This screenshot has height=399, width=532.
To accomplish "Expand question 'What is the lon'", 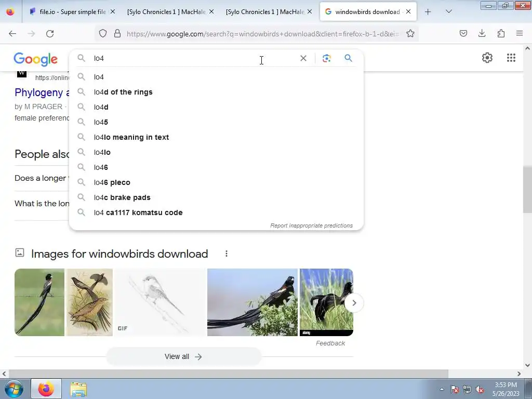I will pyautogui.click(x=42, y=204).
